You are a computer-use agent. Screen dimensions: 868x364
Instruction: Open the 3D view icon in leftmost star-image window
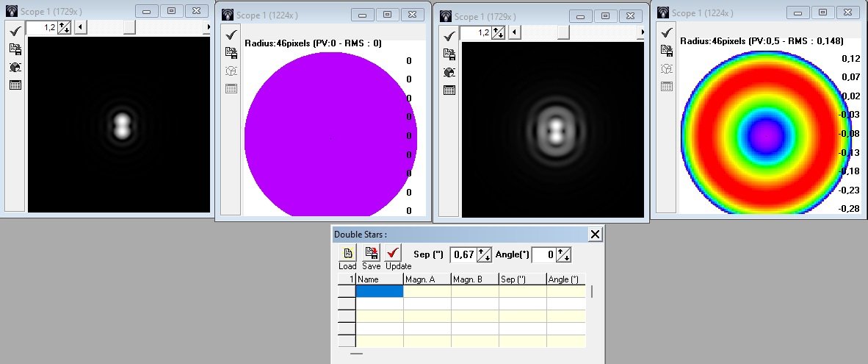point(15,67)
